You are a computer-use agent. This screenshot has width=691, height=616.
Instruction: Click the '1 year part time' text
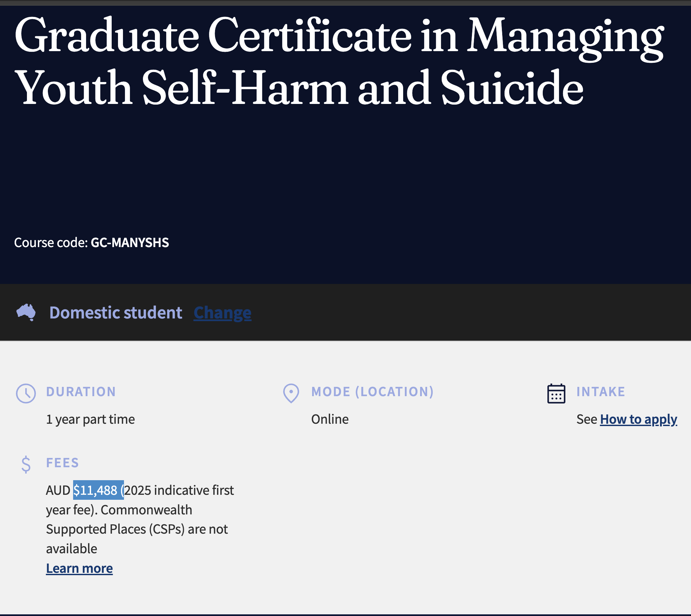[90, 419]
